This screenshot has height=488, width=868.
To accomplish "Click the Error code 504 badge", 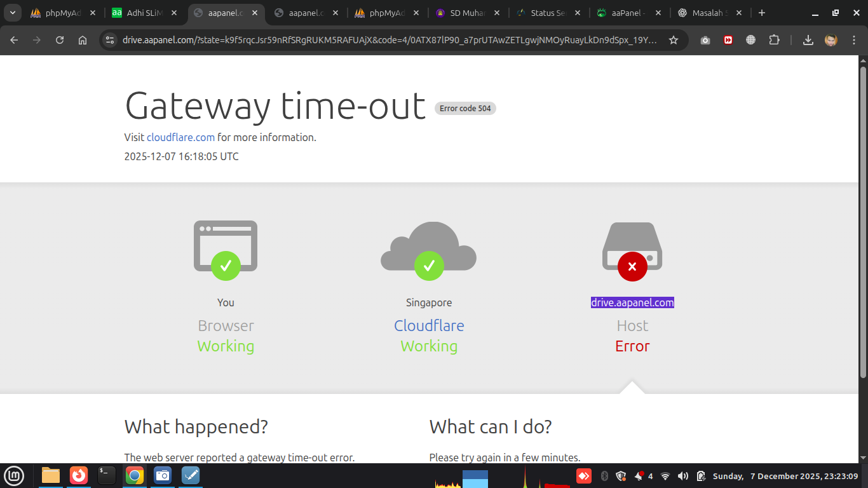I will click(465, 108).
